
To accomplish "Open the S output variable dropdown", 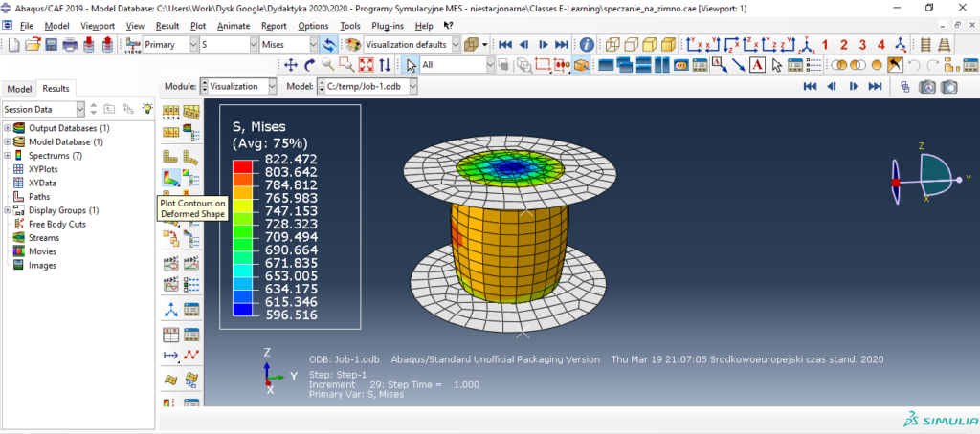I will click(254, 45).
